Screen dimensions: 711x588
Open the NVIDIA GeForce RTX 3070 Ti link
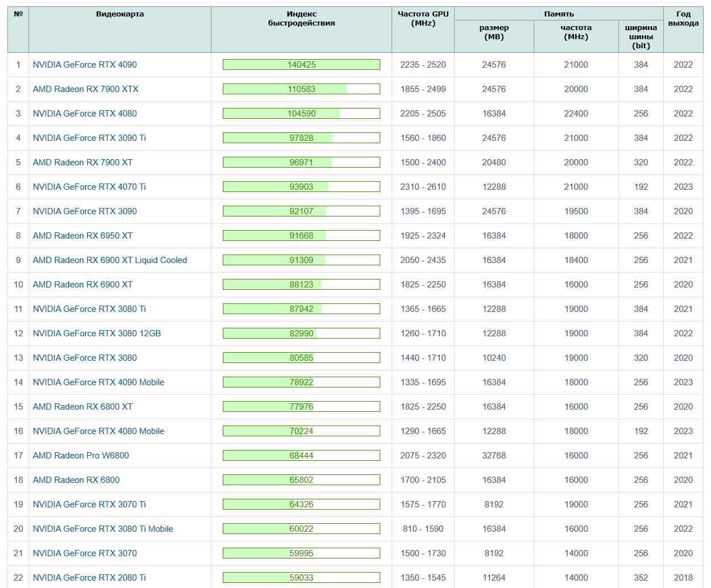89,504
